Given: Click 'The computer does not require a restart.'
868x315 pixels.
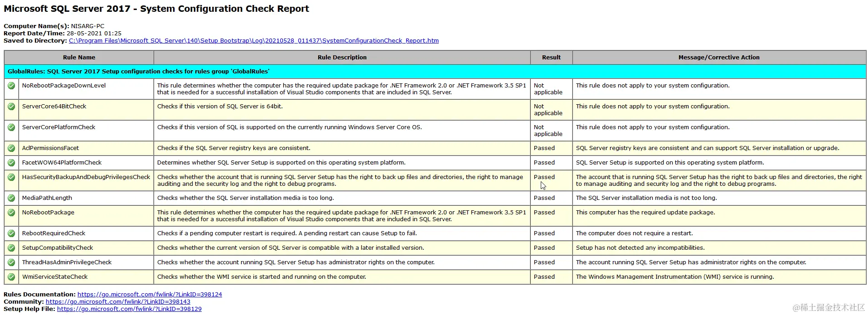Looking at the screenshot, I should (x=634, y=233).
